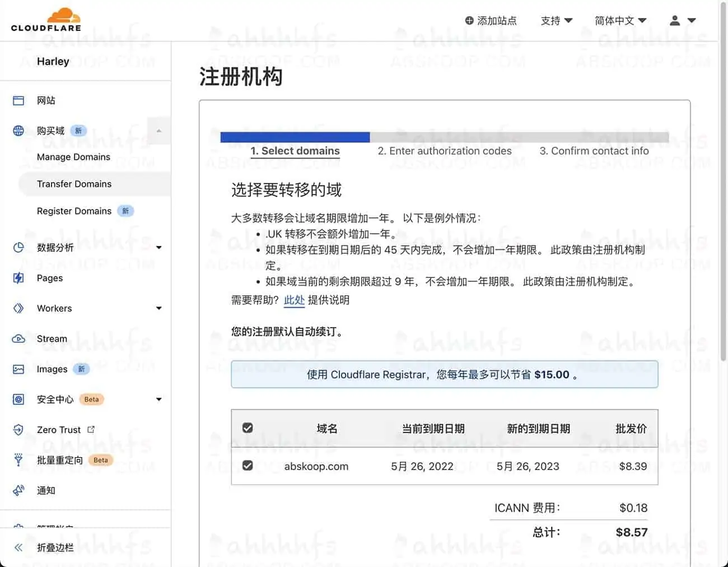The width and height of the screenshot is (728, 567).
Task: Open Register Domains in sidebar
Action: click(74, 211)
